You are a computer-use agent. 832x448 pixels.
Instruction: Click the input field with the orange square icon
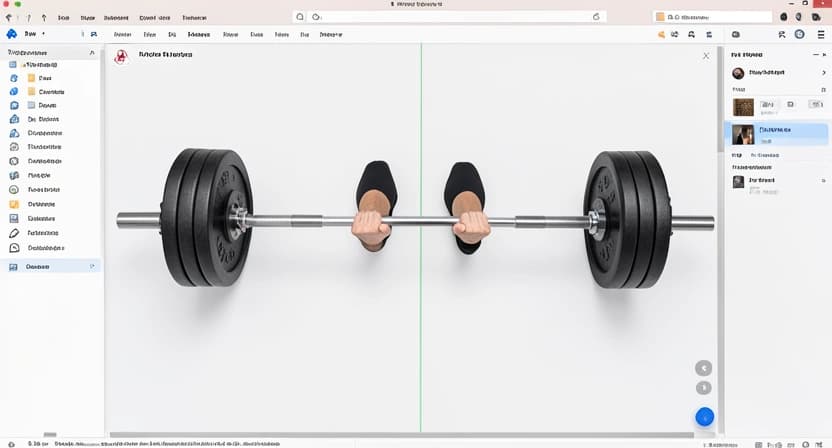713,17
